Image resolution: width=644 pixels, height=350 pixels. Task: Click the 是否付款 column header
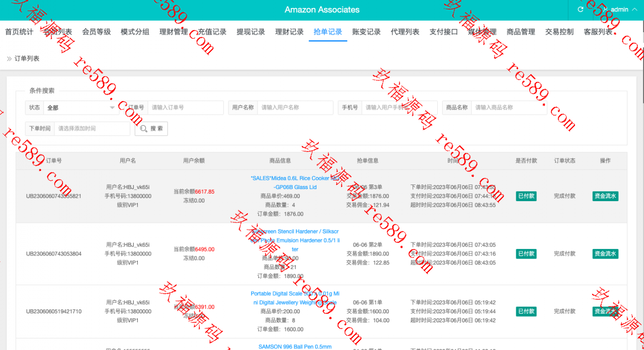click(526, 161)
